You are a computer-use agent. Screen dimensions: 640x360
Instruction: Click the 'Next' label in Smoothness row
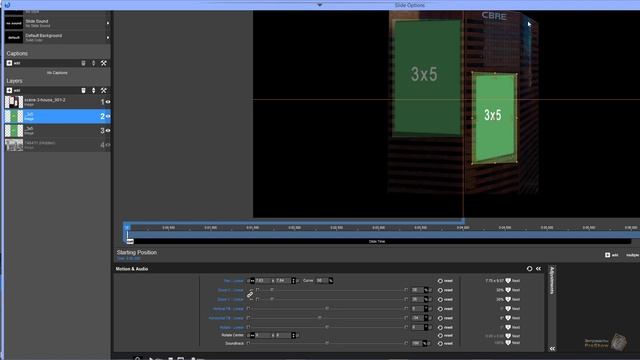(x=516, y=343)
